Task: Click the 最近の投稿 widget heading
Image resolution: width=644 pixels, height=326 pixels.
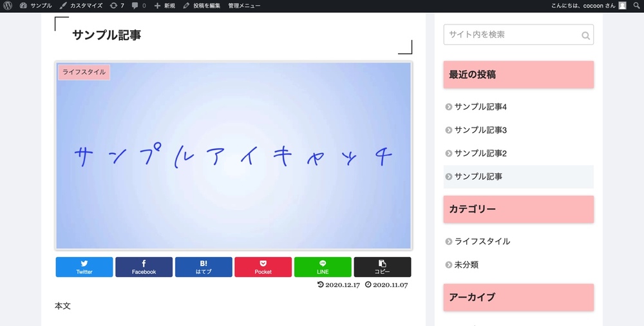Action: click(x=518, y=74)
